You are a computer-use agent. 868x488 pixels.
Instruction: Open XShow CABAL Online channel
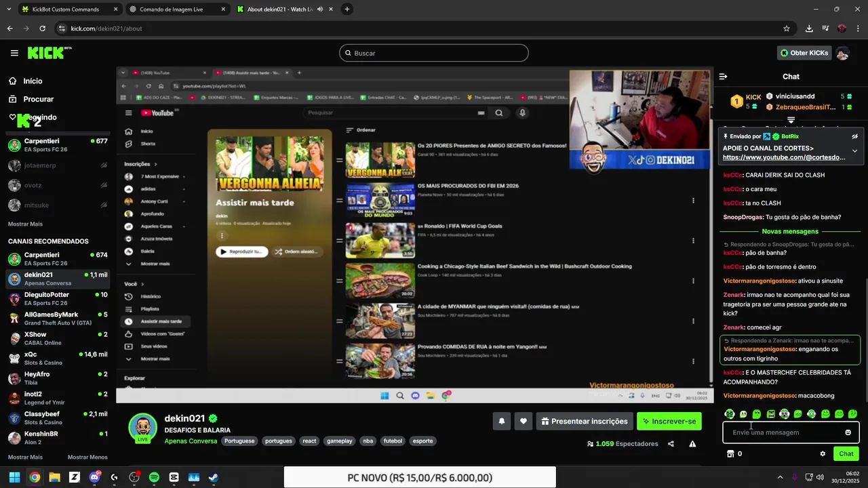tap(58, 338)
